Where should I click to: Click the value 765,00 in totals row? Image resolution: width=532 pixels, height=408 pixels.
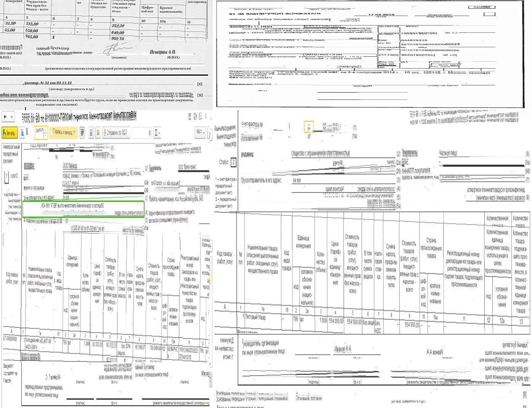32,37
